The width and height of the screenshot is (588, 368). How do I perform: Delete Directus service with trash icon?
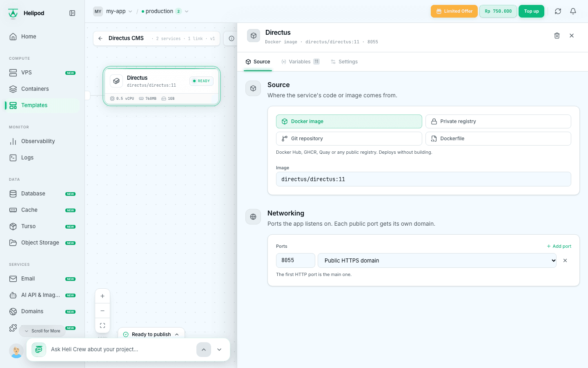(557, 36)
